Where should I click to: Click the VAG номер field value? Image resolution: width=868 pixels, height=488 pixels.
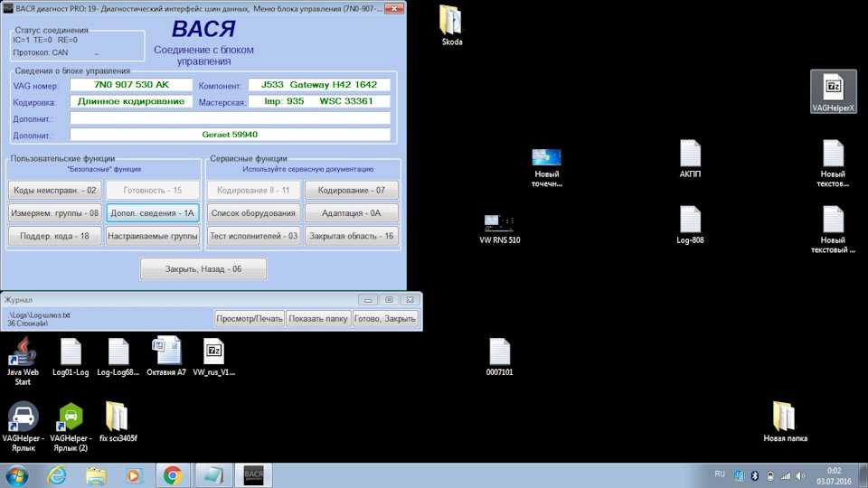(131, 85)
